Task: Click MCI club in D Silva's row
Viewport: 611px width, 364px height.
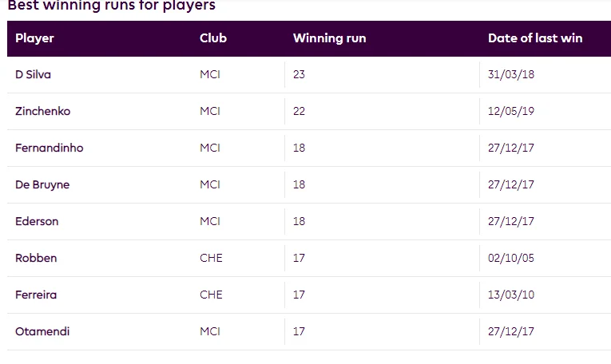Action: (x=210, y=75)
